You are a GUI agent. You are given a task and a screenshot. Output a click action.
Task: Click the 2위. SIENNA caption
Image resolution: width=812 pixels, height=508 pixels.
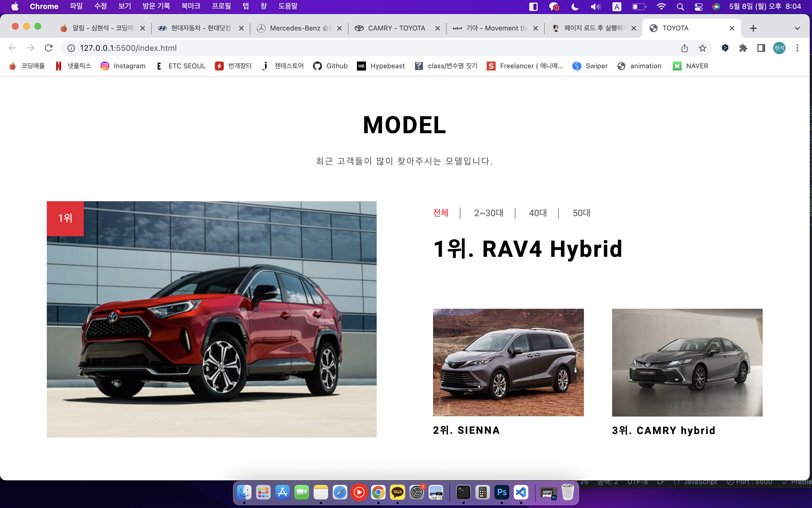click(466, 430)
